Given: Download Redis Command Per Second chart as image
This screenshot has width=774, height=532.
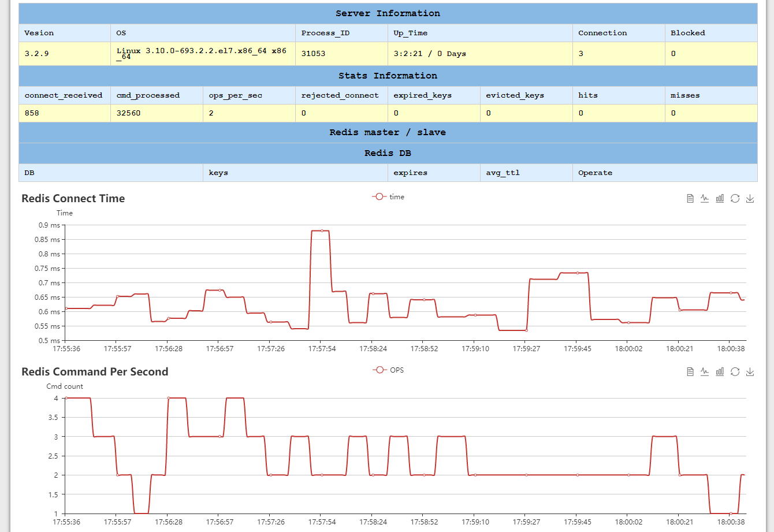Looking at the screenshot, I should pyautogui.click(x=750, y=372).
